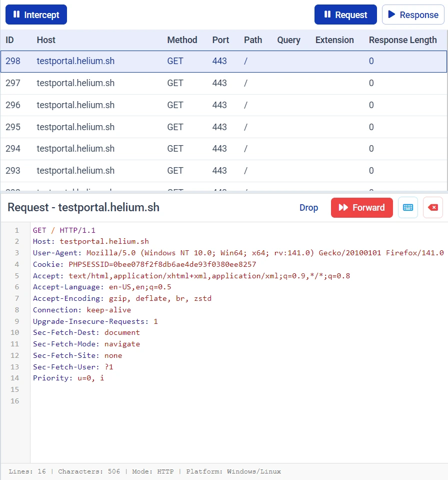Select request row with ID 293

point(224,171)
